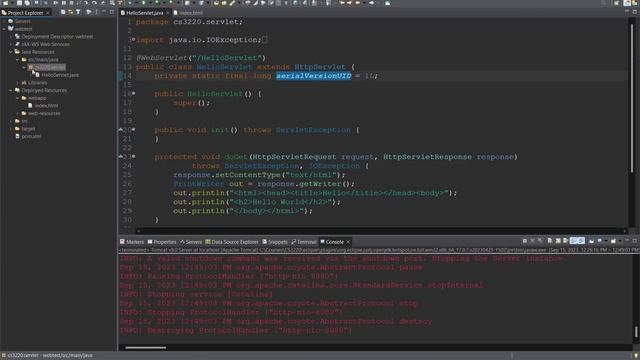Click the New icon in main toolbar
This screenshot has height=360, width=640.
tap(6, 3)
